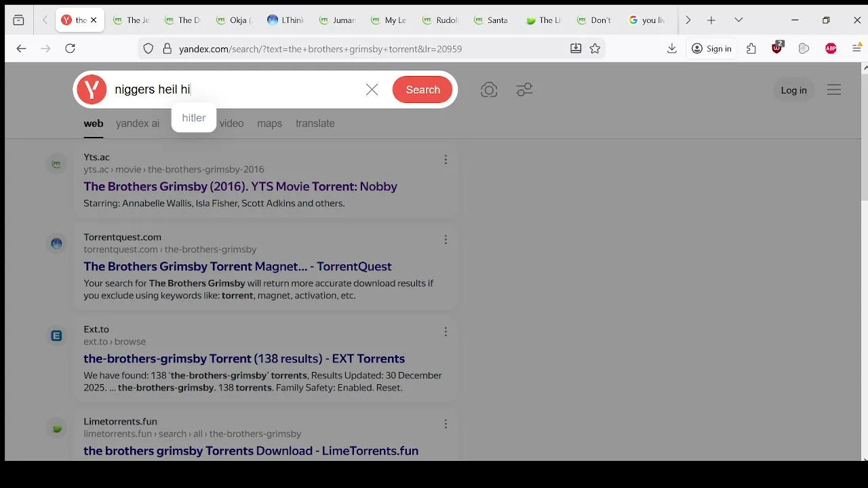This screenshot has width=868, height=488.
Task: Click the ext.to › browse breadcrumb path
Action: [x=115, y=342]
